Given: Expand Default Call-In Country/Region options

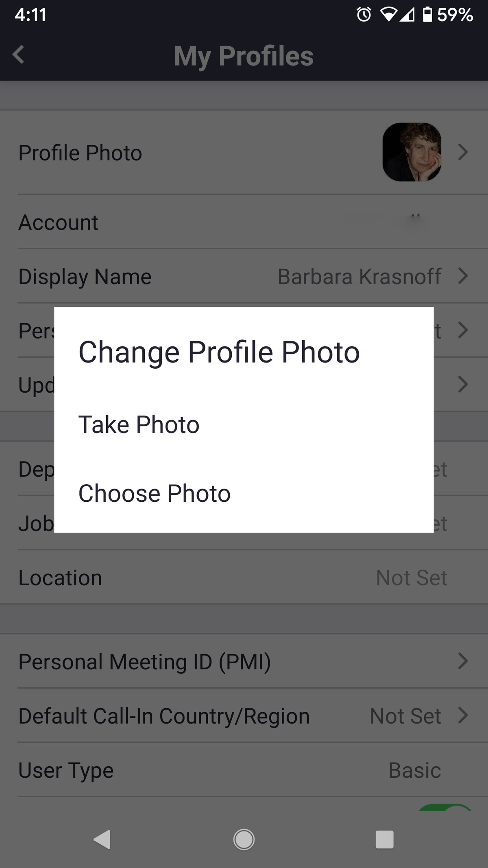Looking at the screenshot, I should coord(463,715).
